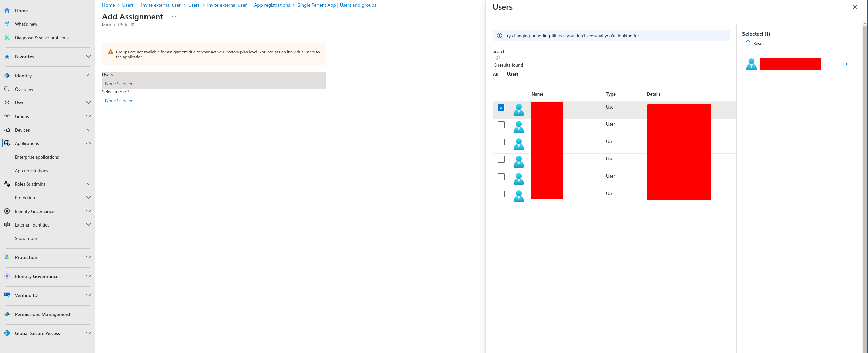Expand the Roles & admins chevron
Viewport: 868px width, 353px height.
[89, 184]
